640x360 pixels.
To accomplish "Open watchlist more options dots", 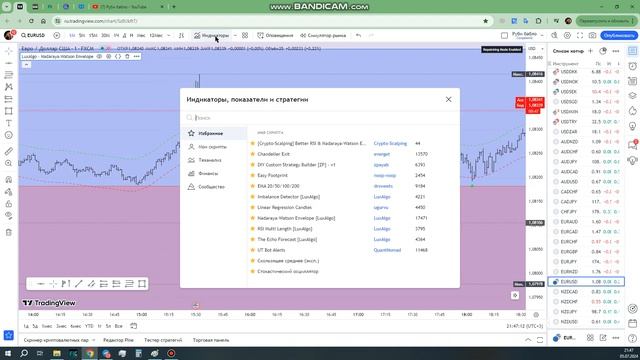I will coord(616,51).
